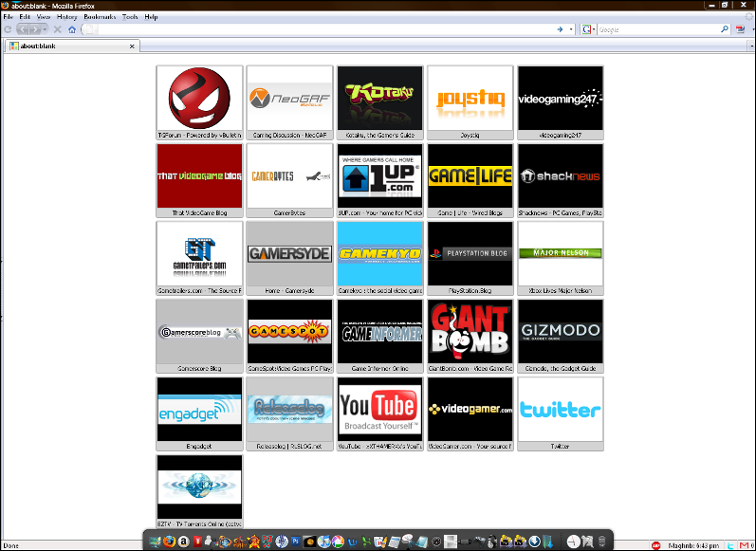
Task: Open the Shacknews thumbnail
Action: [x=561, y=180]
